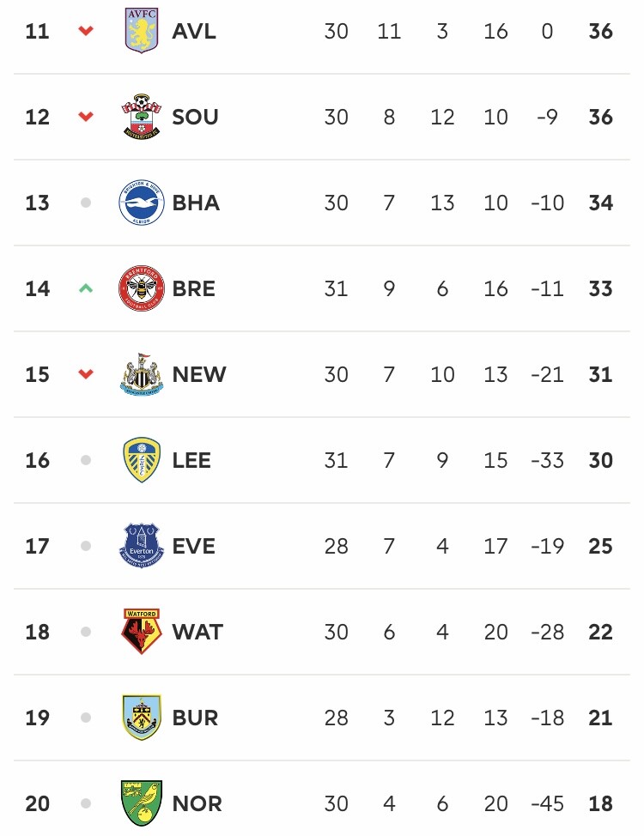Viewport: 644px width, 836px height.
Task: Click the grey dot next to EVE
Action: (86, 546)
